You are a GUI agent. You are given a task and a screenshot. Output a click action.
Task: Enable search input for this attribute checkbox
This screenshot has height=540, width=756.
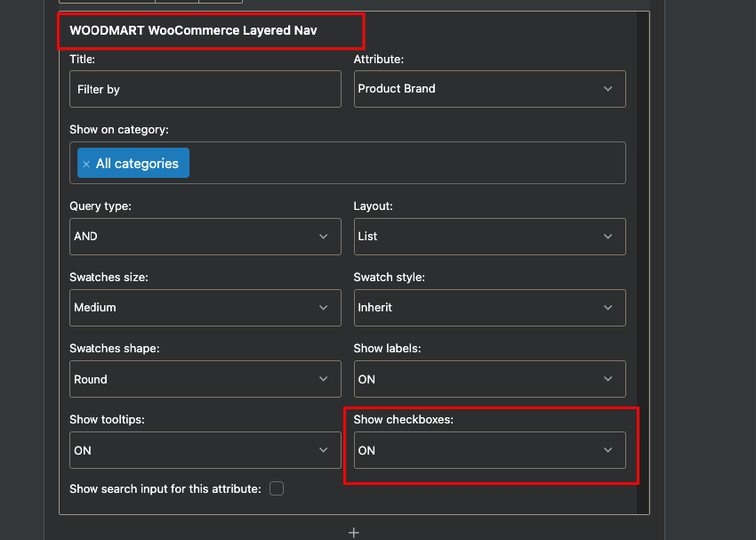[277, 488]
